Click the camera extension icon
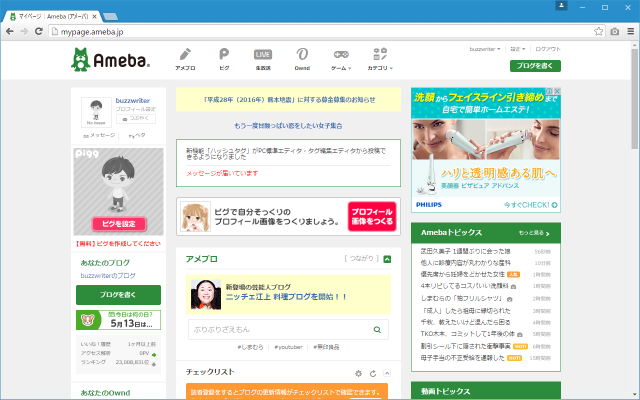 [615, 31]
